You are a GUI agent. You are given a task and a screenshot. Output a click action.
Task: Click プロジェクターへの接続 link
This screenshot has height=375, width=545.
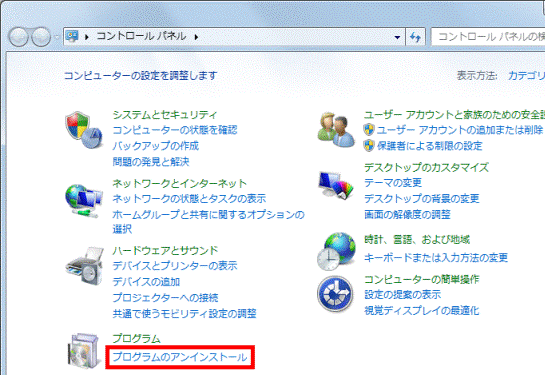click(x=165, y=298)
